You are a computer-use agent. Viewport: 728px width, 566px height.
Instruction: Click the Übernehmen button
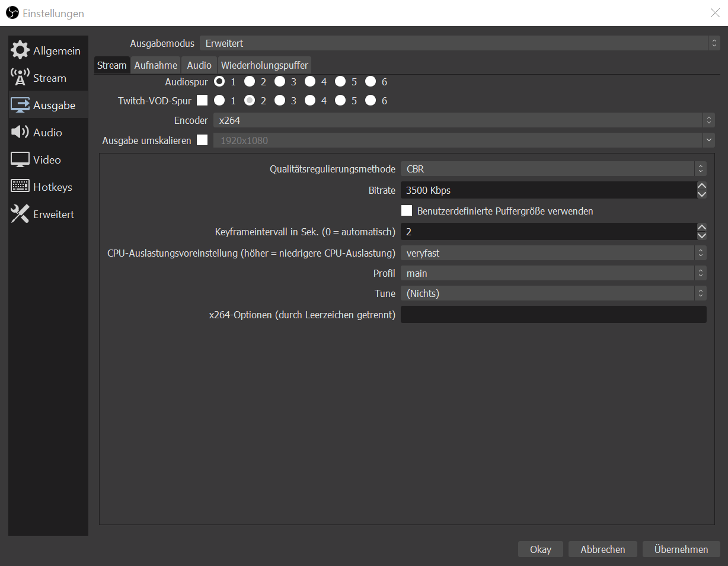click(681, 549)
